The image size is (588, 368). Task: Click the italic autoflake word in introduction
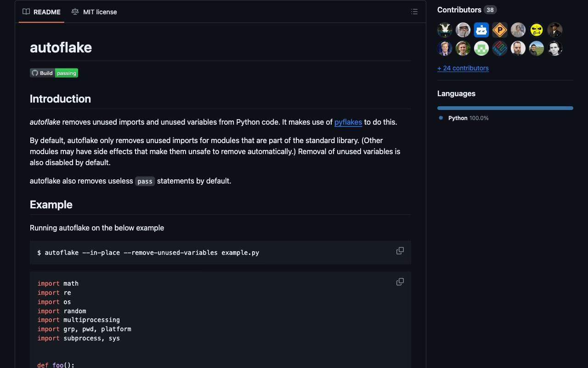coord(45,122)
